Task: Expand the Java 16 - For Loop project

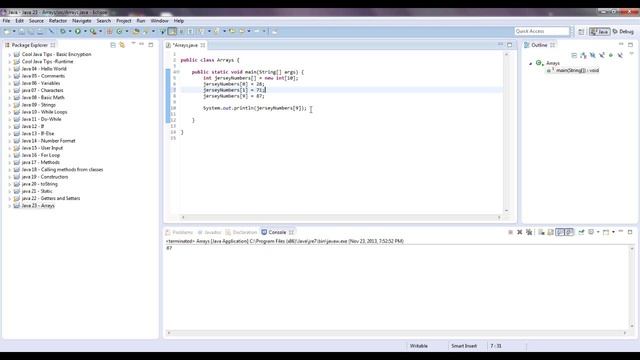Action: pyautogui.click(x=9, y=155)
